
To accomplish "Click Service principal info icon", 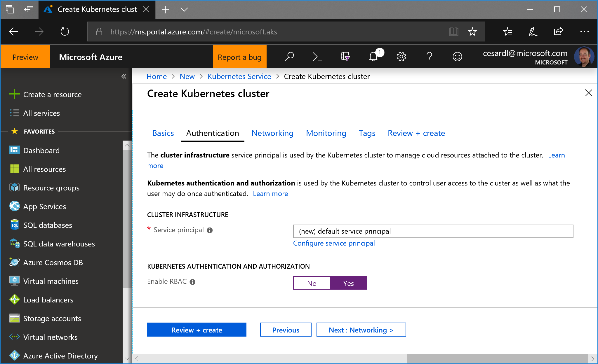I will (x=210, y=230).
